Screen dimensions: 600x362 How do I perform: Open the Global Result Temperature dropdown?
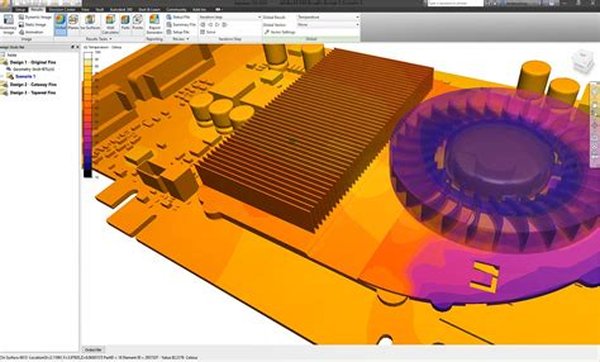tap(328, 17)
